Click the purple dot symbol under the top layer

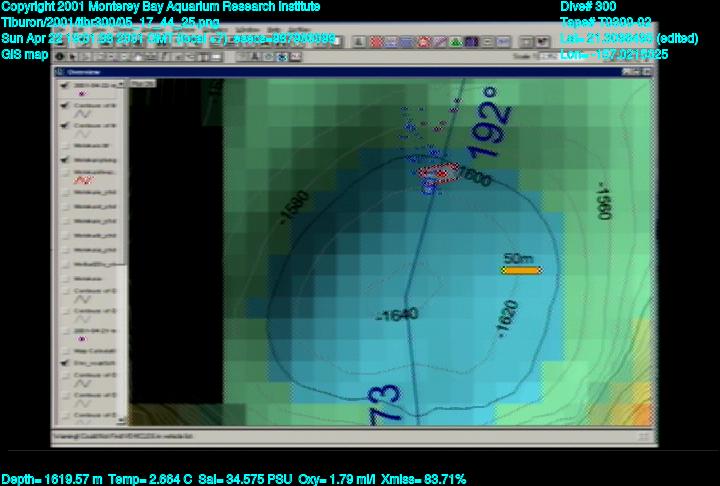coord(82,94)
